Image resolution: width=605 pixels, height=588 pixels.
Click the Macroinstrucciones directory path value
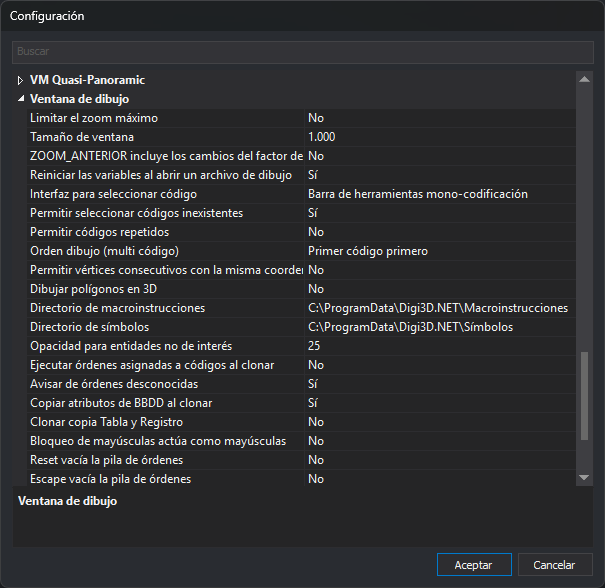438,308
